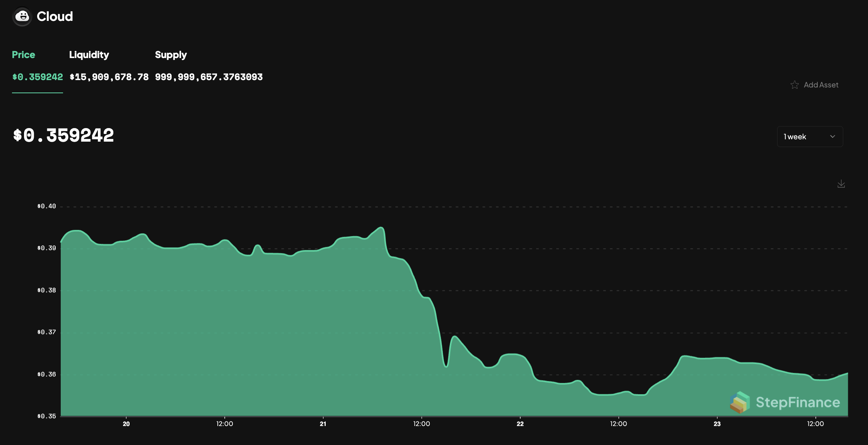Click the 20 date marker on x-axis

pyautogui.click(x=126, y=424)
